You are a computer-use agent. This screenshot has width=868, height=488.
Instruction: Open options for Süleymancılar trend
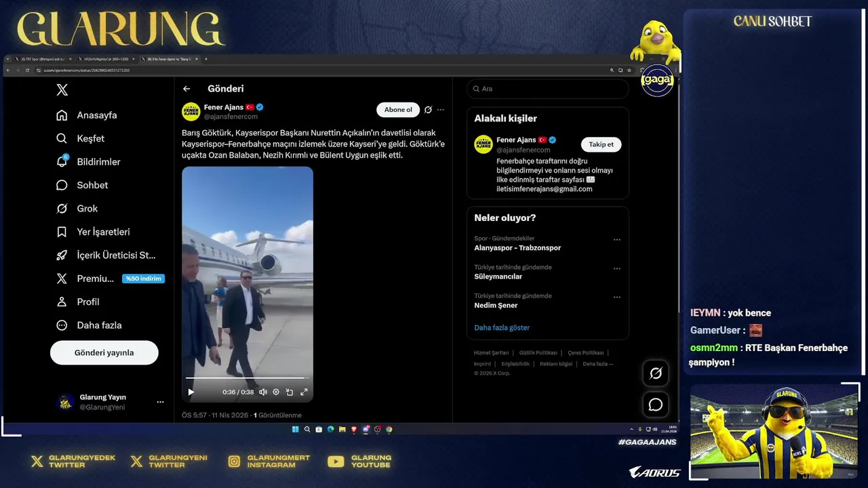pos(617,268)
